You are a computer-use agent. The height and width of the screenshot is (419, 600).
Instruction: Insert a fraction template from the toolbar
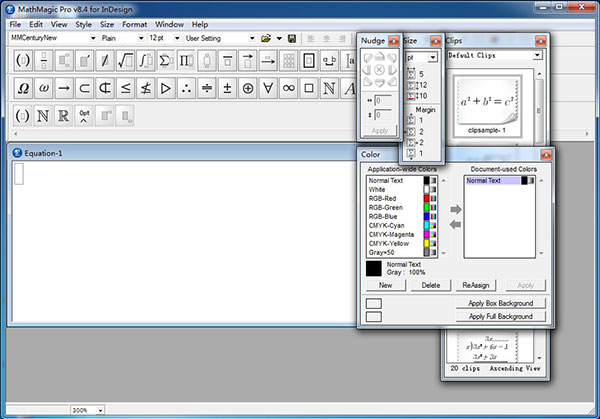[45, 61]
